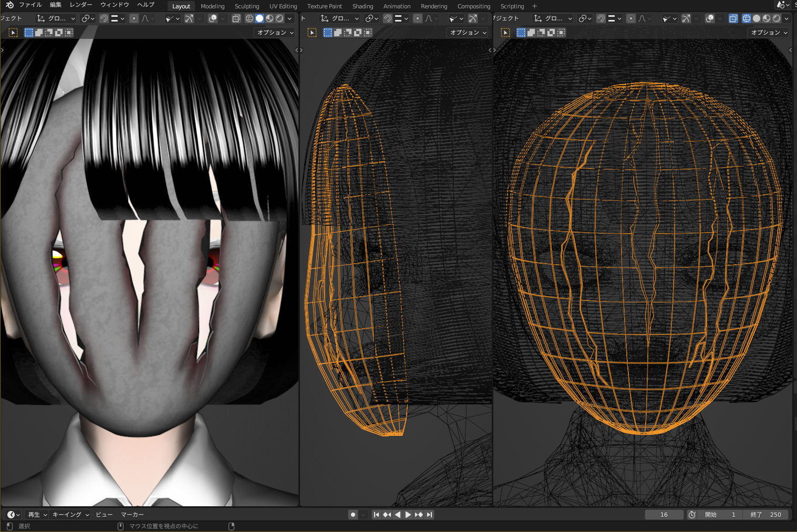Click the current frame field showing 16
The height and width of the screenshot is (532, 797).
point(664,514)
